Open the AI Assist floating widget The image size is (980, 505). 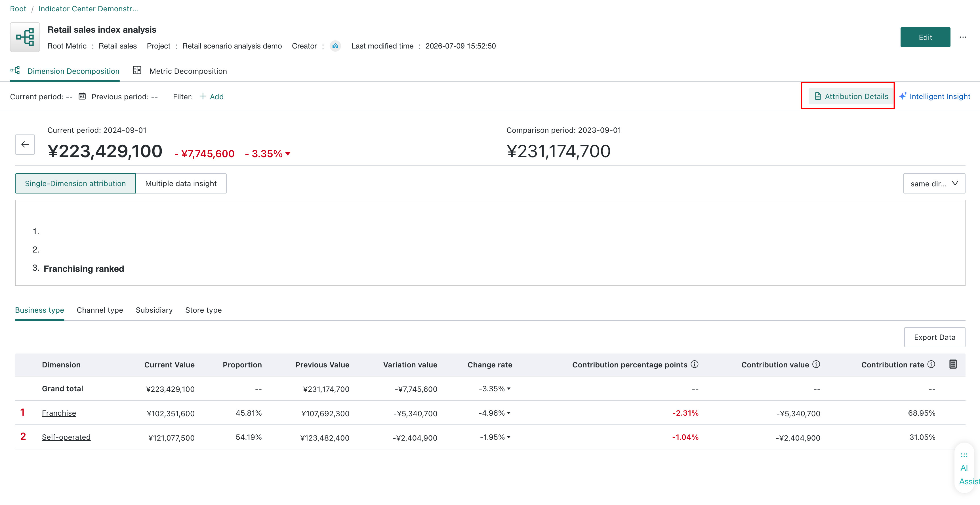(x=966, y=468)
